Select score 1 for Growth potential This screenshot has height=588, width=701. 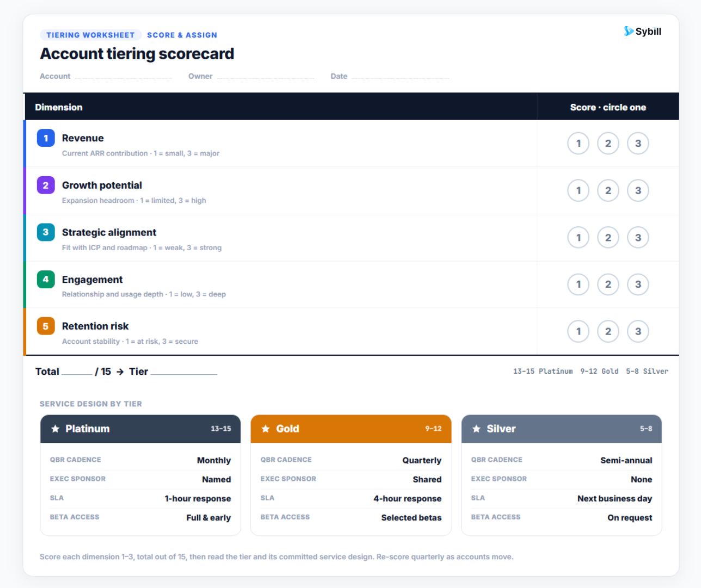coord(579,190)
